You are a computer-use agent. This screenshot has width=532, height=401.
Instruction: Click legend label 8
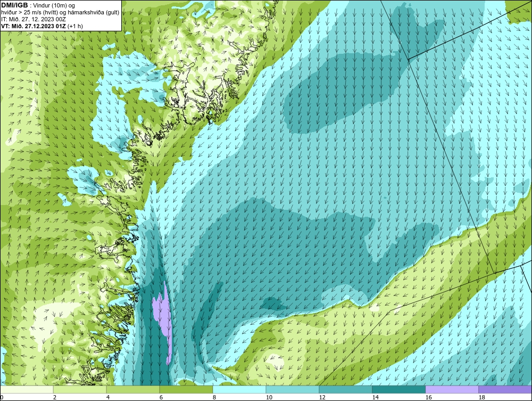tap(214, 397)
